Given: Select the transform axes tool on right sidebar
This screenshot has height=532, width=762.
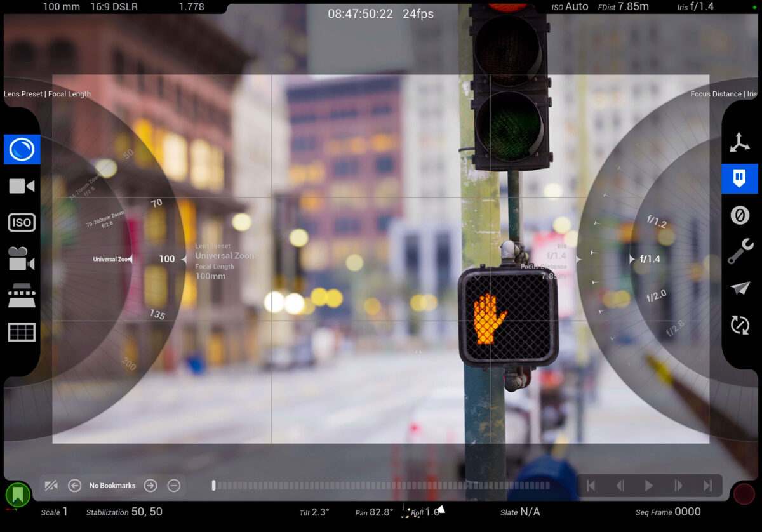Looking at the screenshot, I should 740,142.
